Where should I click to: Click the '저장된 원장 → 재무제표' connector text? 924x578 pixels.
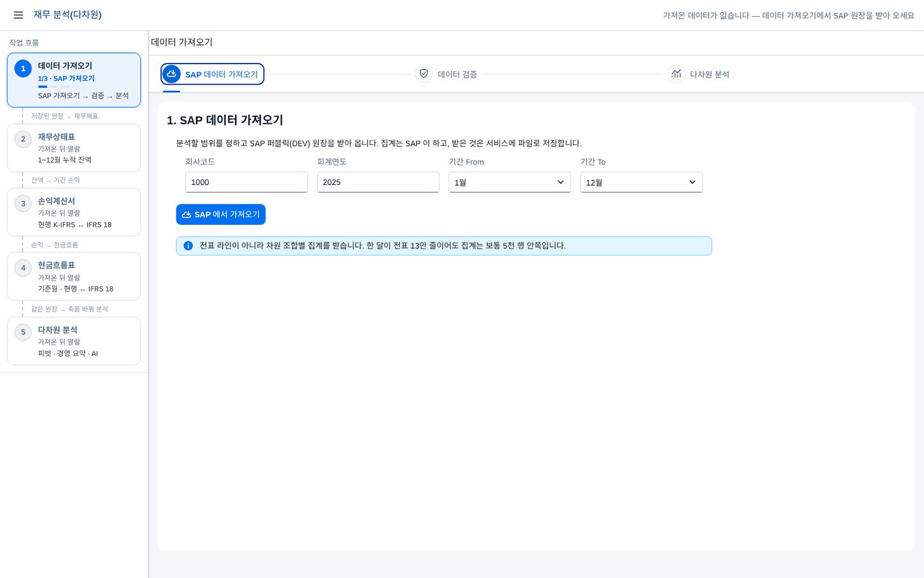pyautogui.click(x=65, y=116)
